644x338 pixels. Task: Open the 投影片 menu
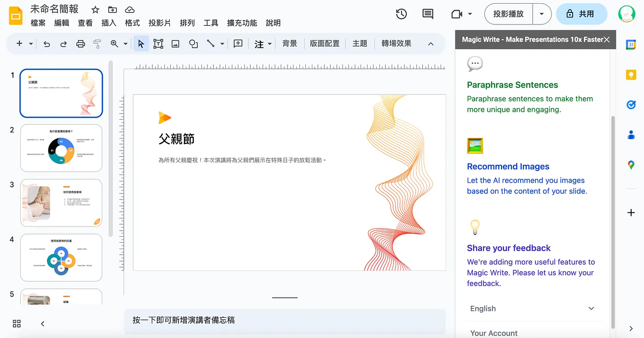coord(160,23)
